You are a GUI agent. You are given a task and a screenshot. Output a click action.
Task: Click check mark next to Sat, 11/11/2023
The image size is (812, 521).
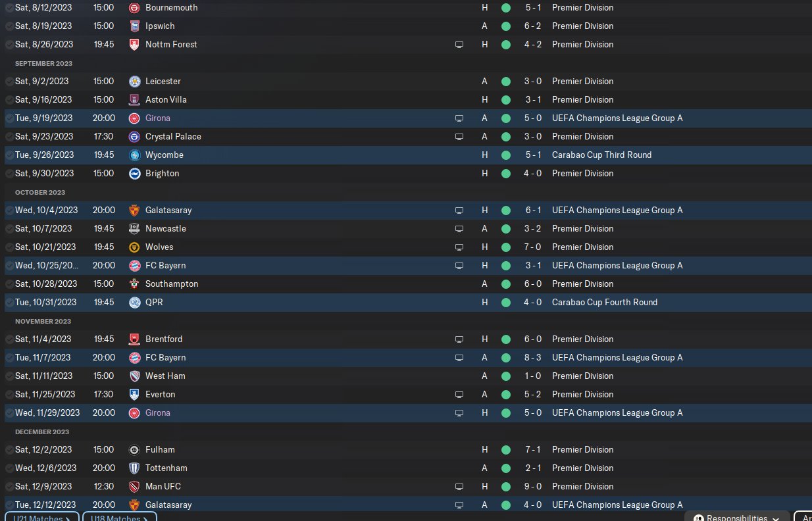[x=9, y=376]
